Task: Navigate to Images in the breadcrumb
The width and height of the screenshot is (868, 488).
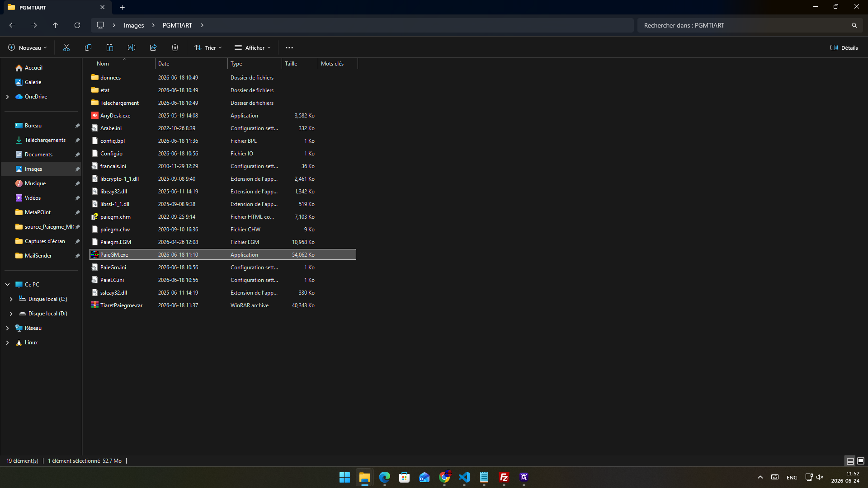Action: click(134, 25)
